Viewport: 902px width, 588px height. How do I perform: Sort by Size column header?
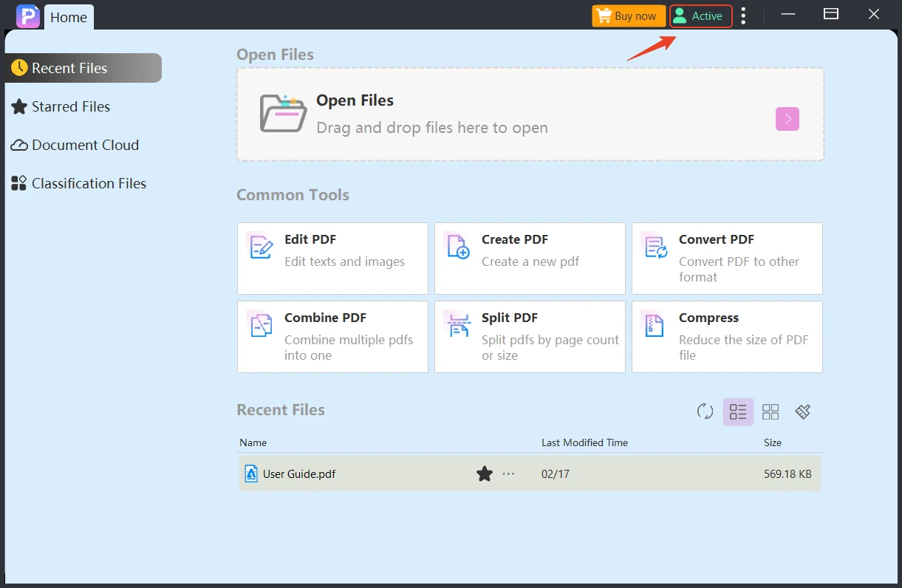click(x=773, y=442)
